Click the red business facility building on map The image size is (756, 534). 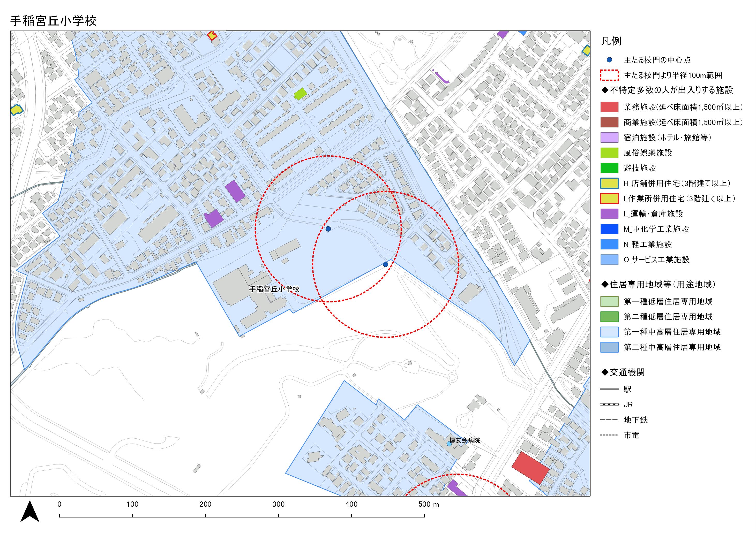530,468
